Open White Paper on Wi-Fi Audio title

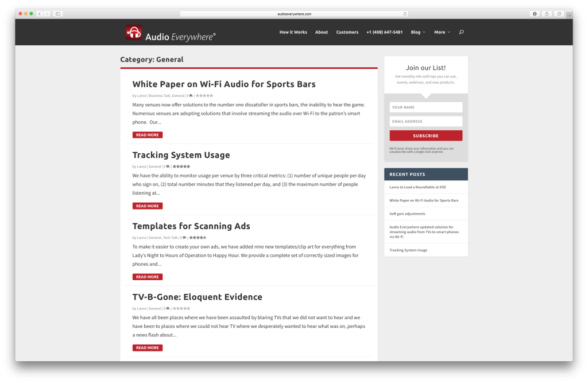224,84
